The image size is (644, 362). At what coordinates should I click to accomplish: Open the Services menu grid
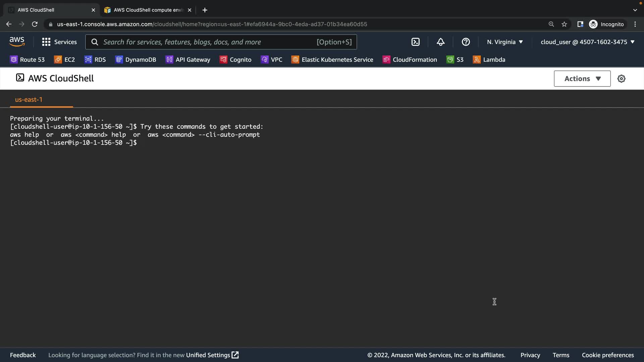pos(59,42)
